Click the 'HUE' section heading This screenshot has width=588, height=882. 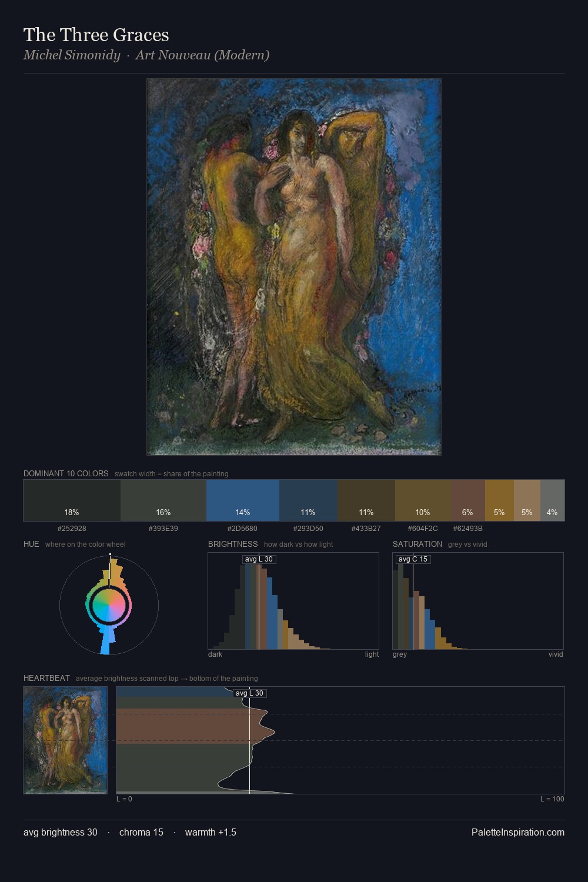pos(31,544)
